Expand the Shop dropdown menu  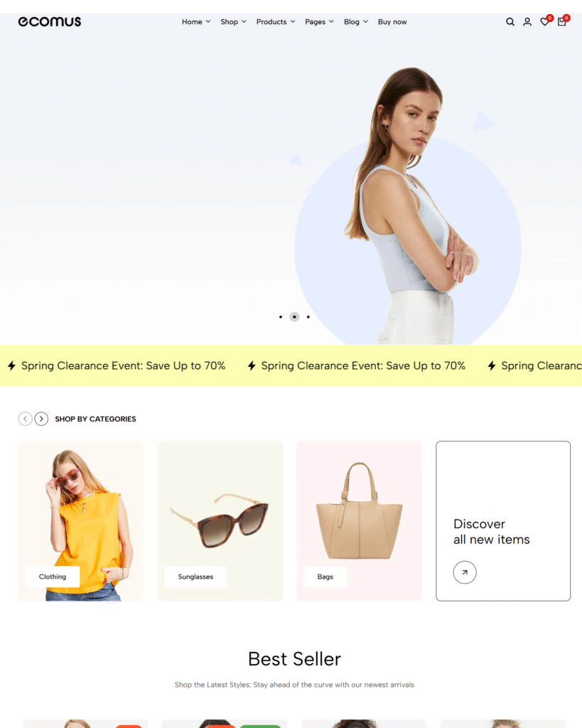tap(233, 22)
